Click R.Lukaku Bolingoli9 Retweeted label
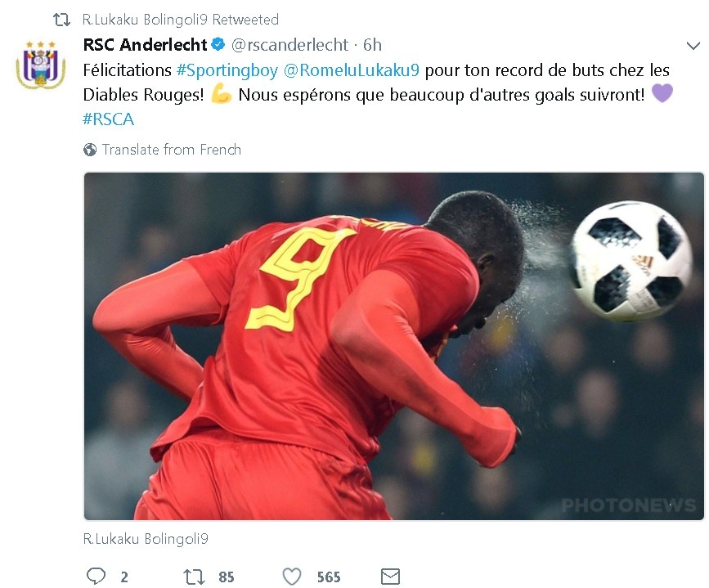The image size is (709, 588). pos(181,20)
